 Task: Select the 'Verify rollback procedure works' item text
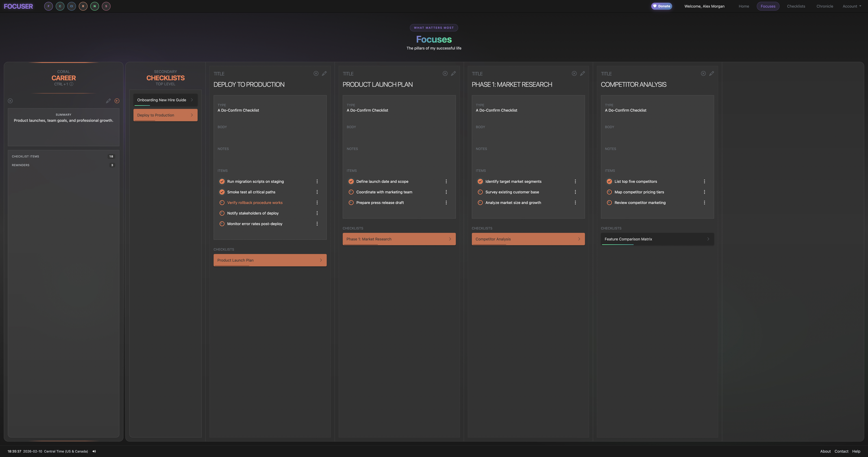click(254, 203)
